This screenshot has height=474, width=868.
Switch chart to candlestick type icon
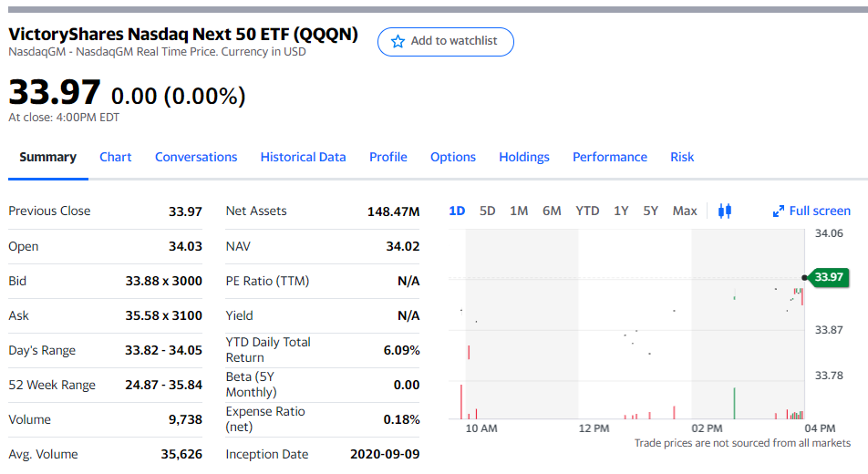pyautogui.click(x=725, y=211)
